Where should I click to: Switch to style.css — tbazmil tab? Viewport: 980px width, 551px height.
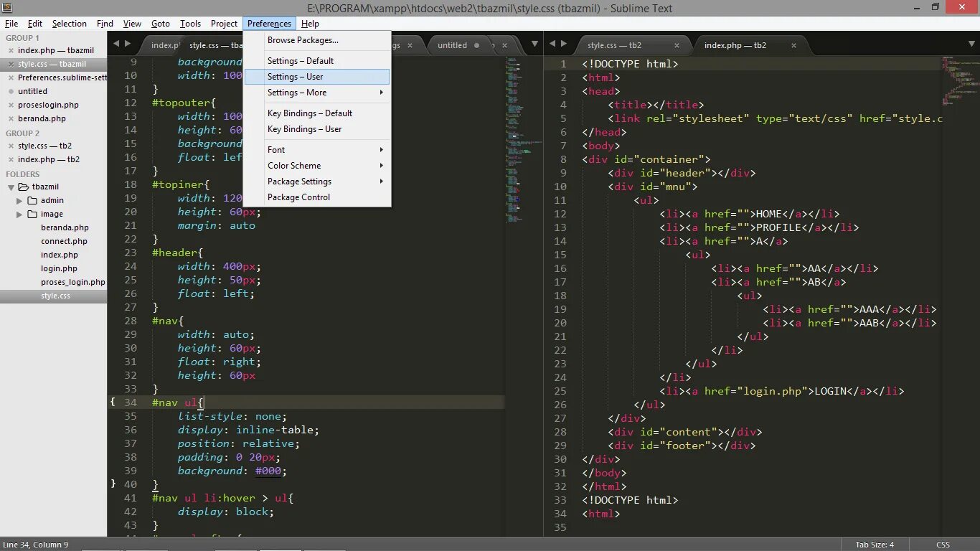(x=215, y=45)
